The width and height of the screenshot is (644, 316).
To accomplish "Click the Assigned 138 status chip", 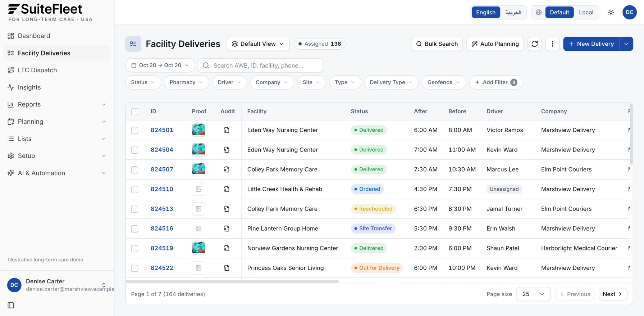I will pos(320,44).
